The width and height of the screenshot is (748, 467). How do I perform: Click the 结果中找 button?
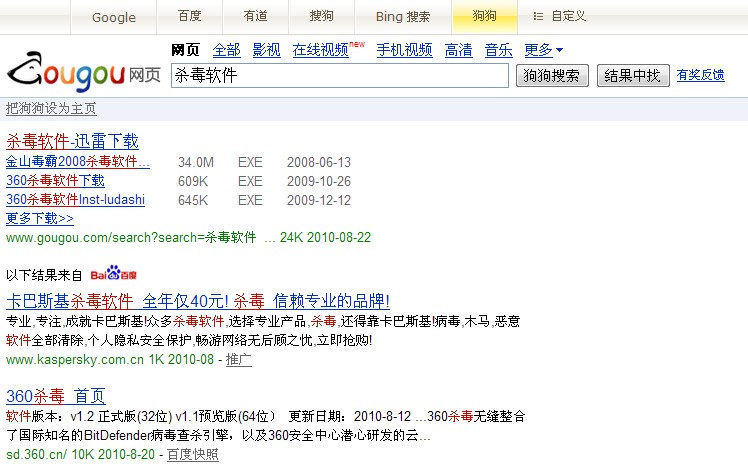click(x=633, y=75)
